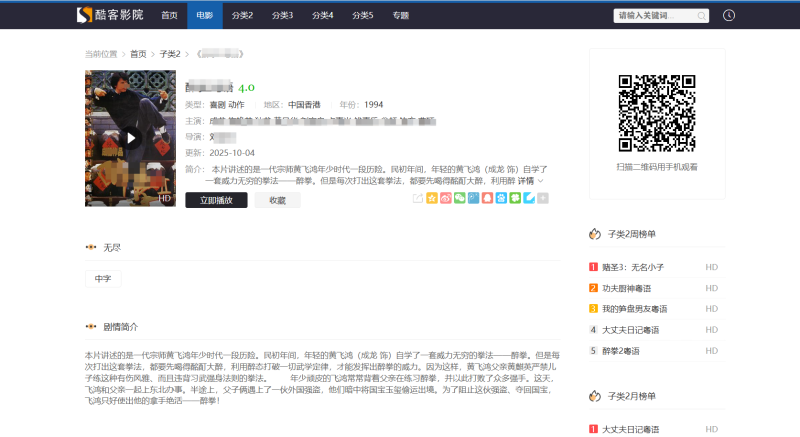Click the 无尽 source heading
Screen dimensions: 800x437
(112, 247)
